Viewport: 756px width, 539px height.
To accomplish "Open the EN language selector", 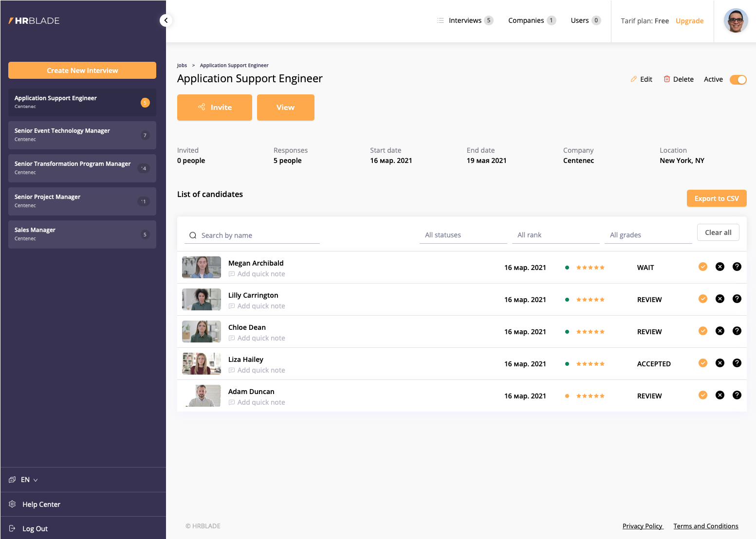I will (x=29, y=480).
